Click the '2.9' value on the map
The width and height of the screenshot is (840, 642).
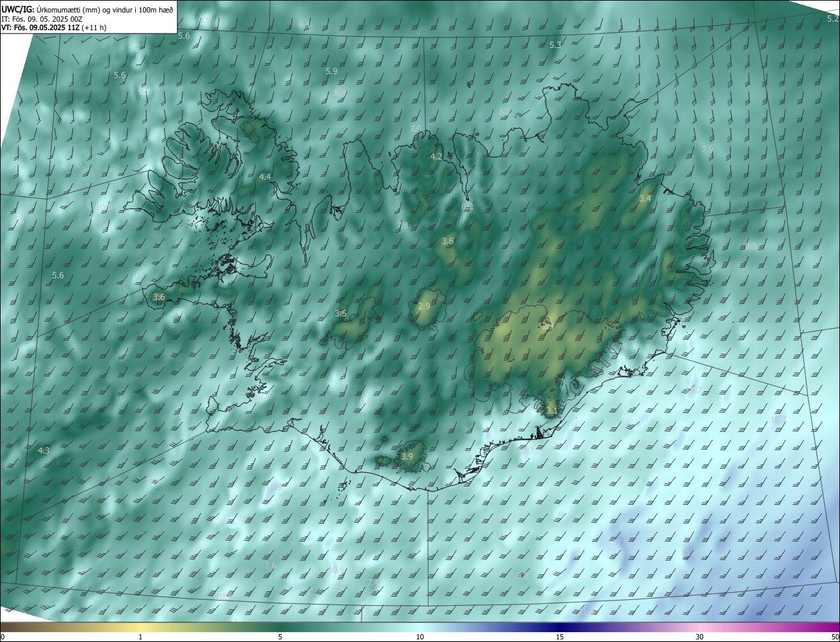(x=424, y=307)
